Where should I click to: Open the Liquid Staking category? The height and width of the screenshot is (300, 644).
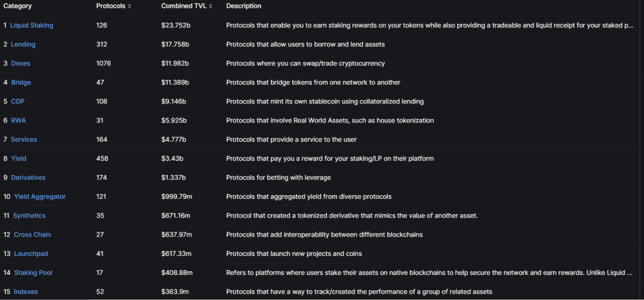(32, 25)
